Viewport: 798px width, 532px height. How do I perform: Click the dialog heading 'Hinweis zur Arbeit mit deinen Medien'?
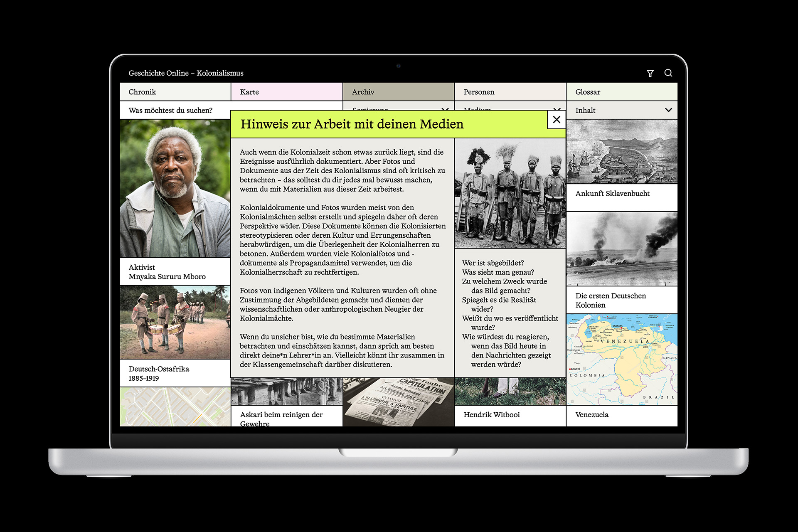(x=352, y=124)
